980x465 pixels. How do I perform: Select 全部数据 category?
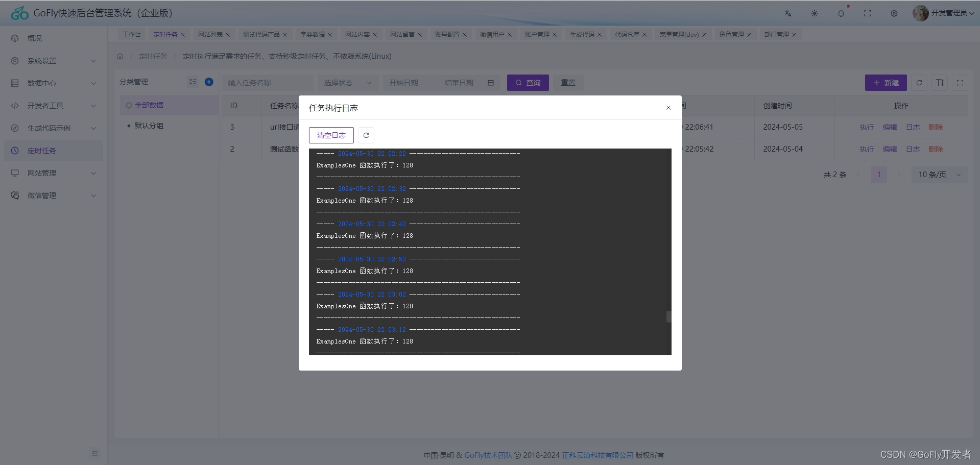point(169,105)
